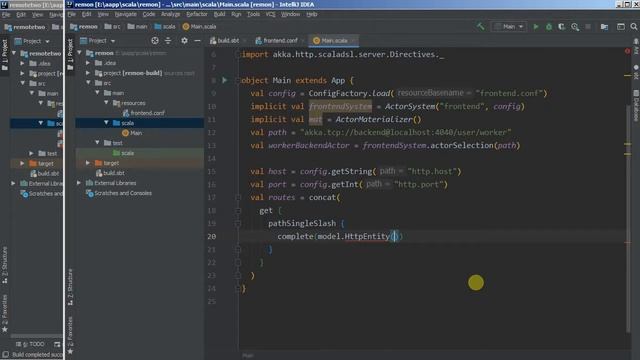Image resolution: width=640 pixels, height=360 pixels.
Task: Run with coverage icon
Action: click(x=562, y=27)
